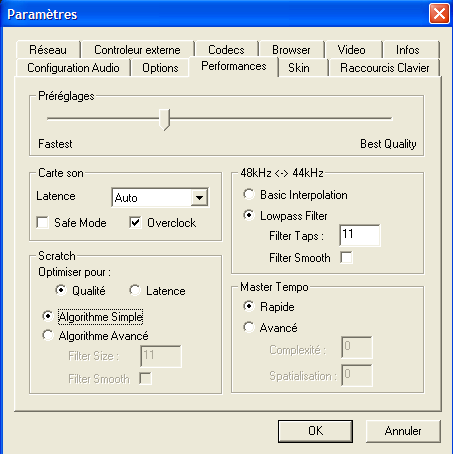
Task: Open the Configuration Audio tab
Action: [73, 68]
